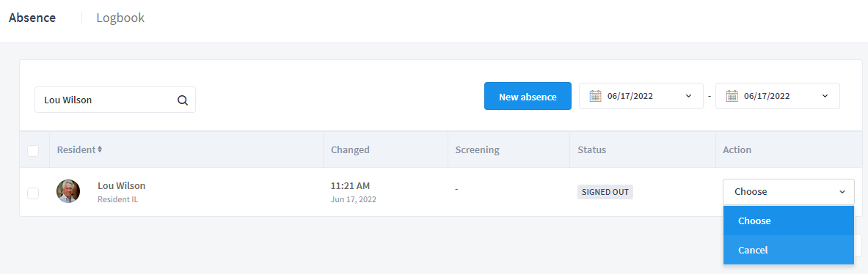Image resolution: width=868 pixels, height=274 pixels.
Task: Click the SIGNED OUT status badge
Action: coord(605,192)
